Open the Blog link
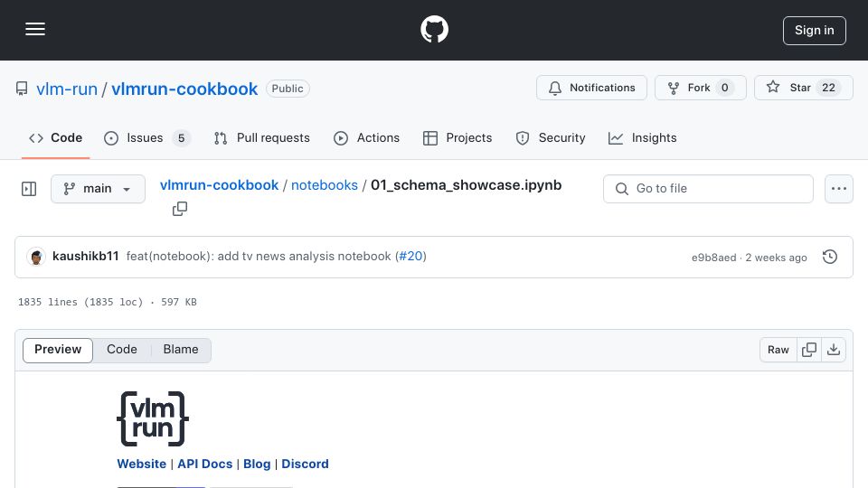868x488 pixels. click(x=257, y=464)
